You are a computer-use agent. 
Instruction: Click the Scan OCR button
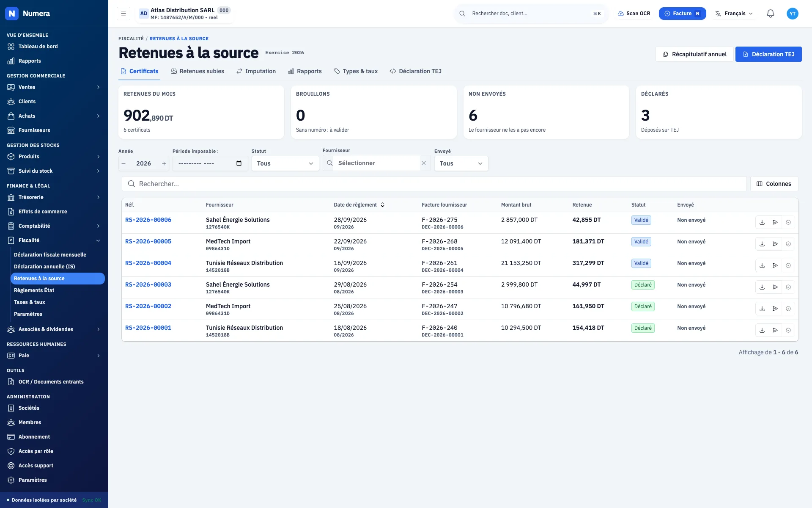(634, 14)
